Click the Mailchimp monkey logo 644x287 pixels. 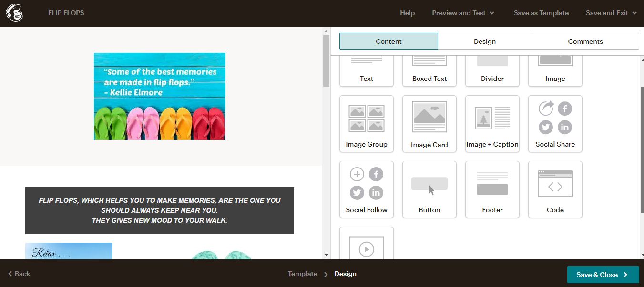(x=14, y=13)
